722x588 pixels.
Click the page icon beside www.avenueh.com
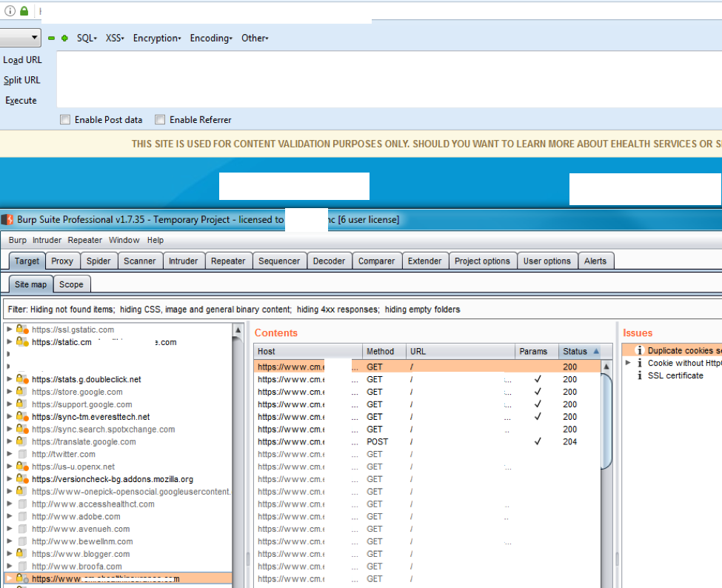tap(21, 529)
